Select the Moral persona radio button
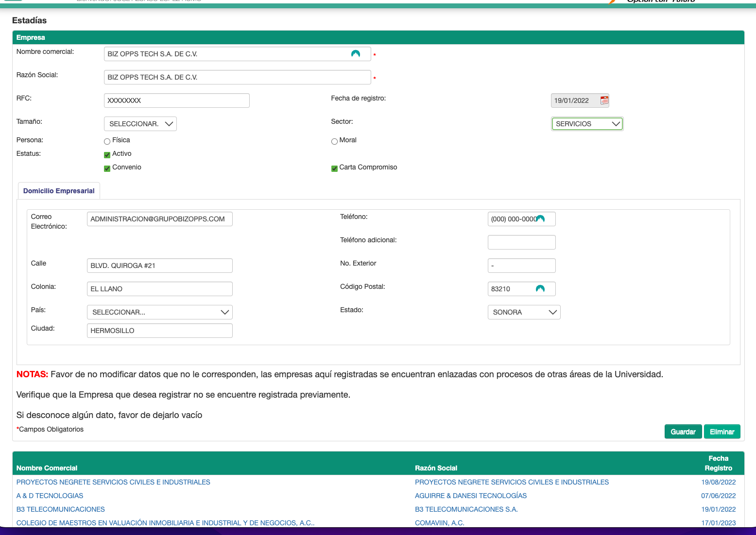Viewport: 756px width, 535px height. [334, 141]
